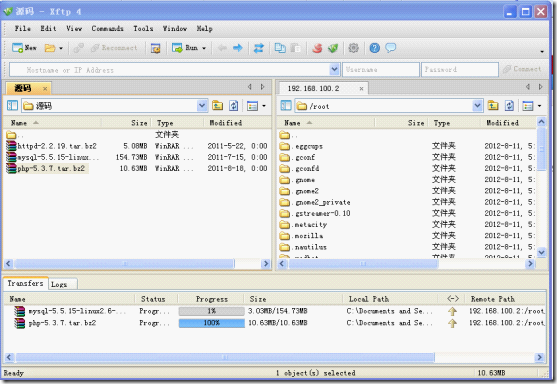Click the Reconnect toolbar button
Viewport: 557px width, 384px height.
point(114,48)
